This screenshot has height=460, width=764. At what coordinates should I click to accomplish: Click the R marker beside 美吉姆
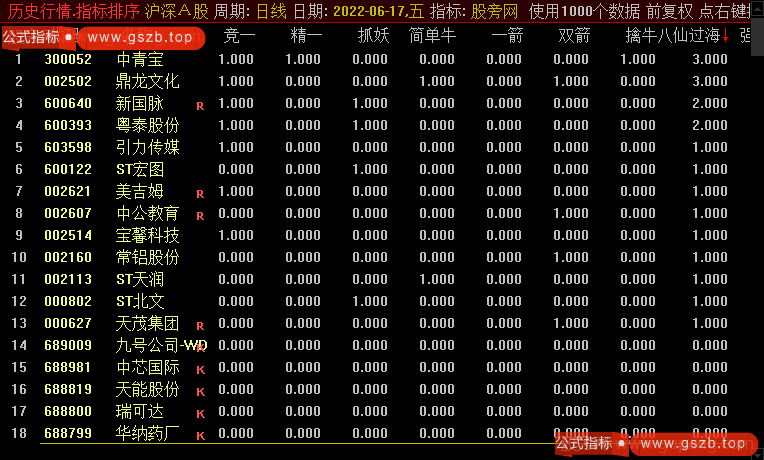point(200,193)
